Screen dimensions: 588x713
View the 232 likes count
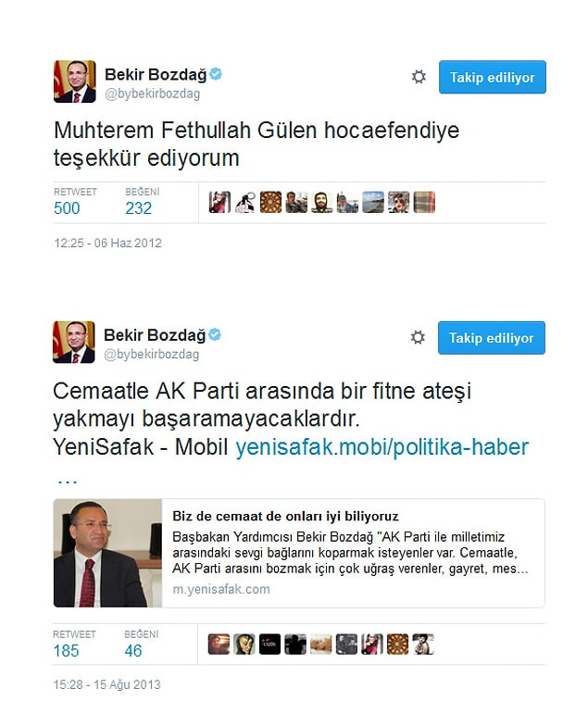pyautogui.click(x=138, y=208)
